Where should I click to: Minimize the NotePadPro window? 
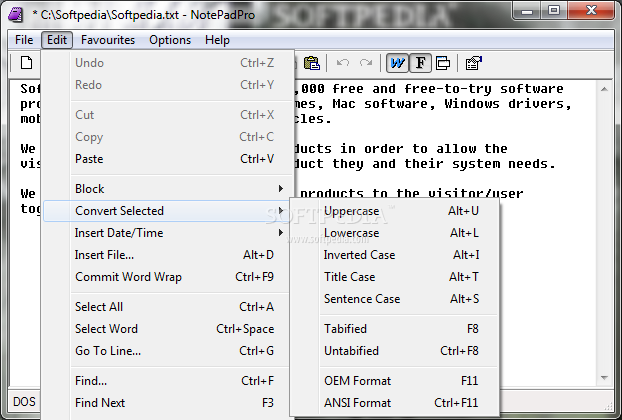526,11
